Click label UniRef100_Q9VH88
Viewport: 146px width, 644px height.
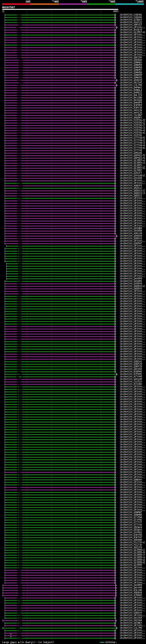point(131,228)
